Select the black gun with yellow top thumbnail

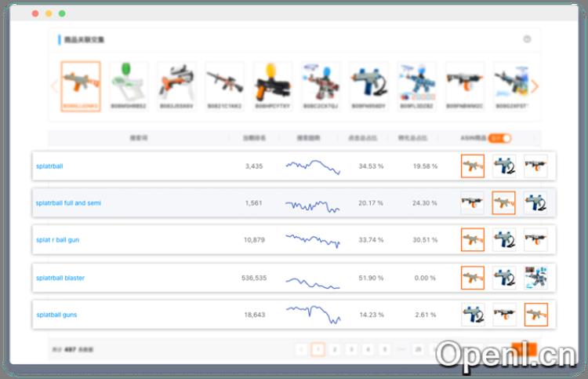tap(273, 82)
